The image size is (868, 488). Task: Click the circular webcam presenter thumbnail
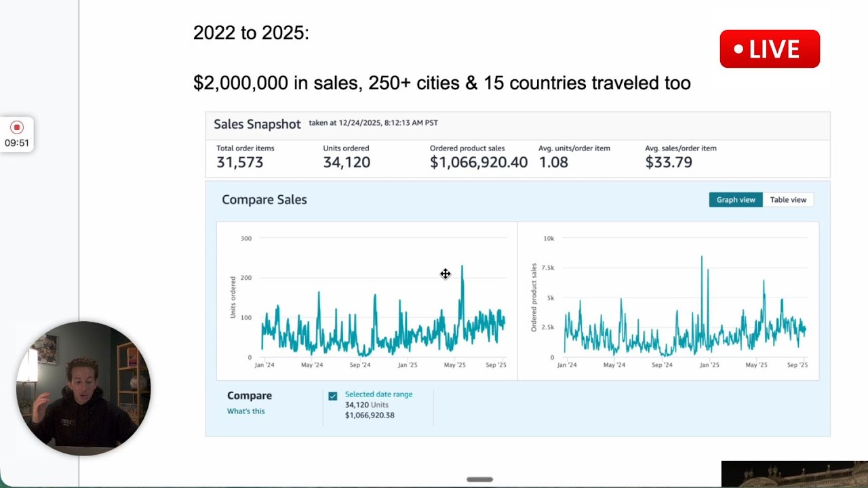(x=83, y=388)
